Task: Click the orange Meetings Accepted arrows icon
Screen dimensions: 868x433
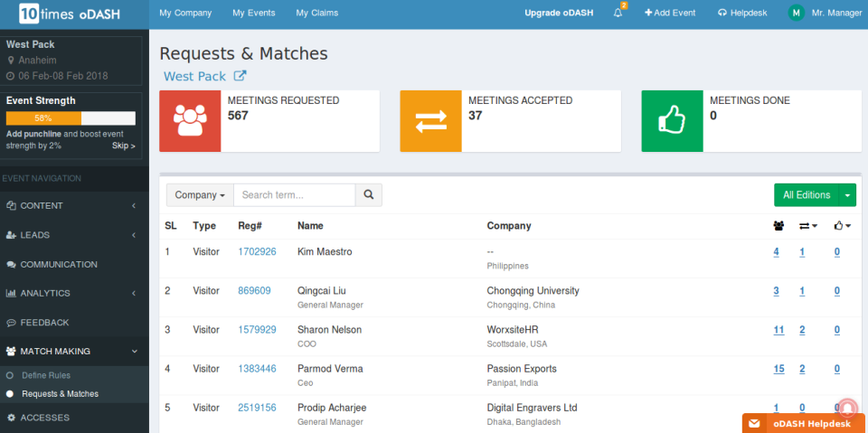Action: (x=430, y=121)
